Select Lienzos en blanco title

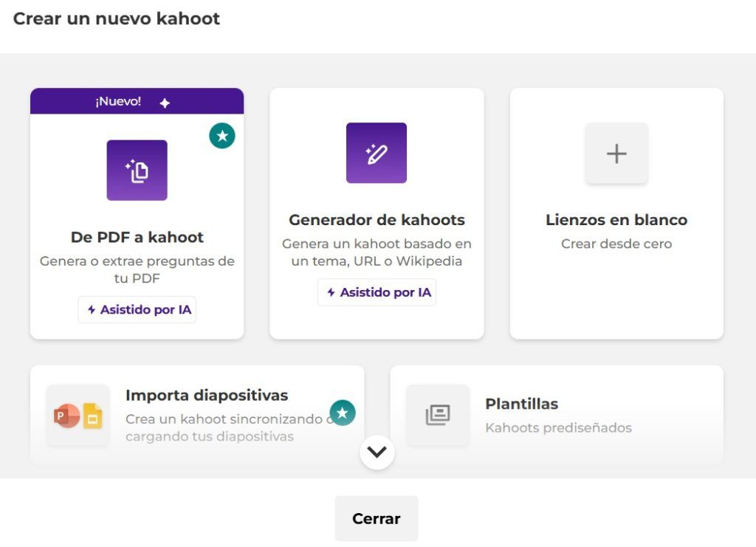[616, 220]
